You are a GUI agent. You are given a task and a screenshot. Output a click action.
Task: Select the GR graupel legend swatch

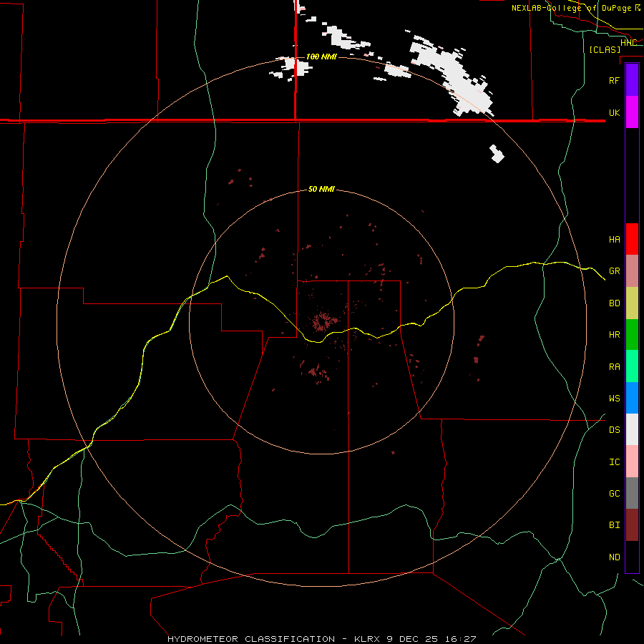(632, 271)
